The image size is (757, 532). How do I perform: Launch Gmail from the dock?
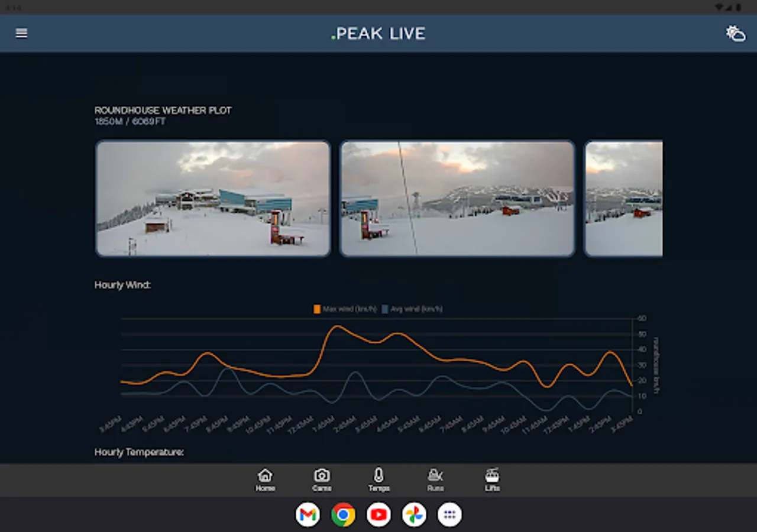pyautogui.click(x=308, y=515)
